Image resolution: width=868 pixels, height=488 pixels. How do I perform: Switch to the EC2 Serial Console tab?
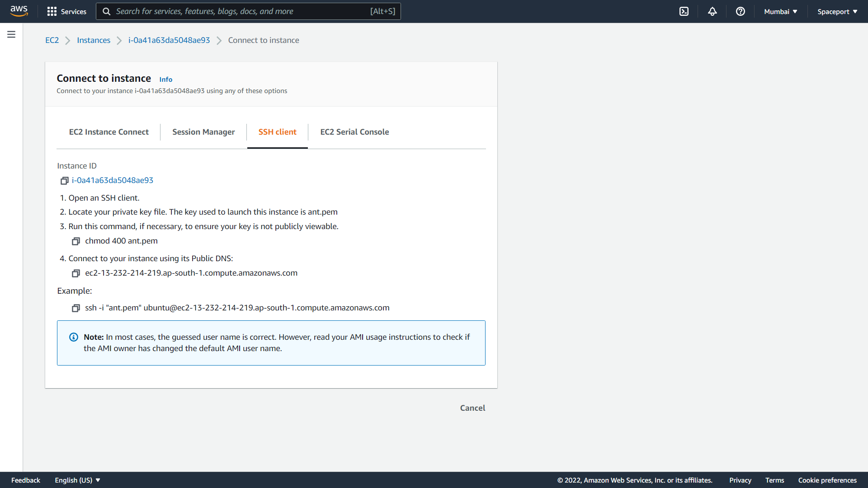354,132
